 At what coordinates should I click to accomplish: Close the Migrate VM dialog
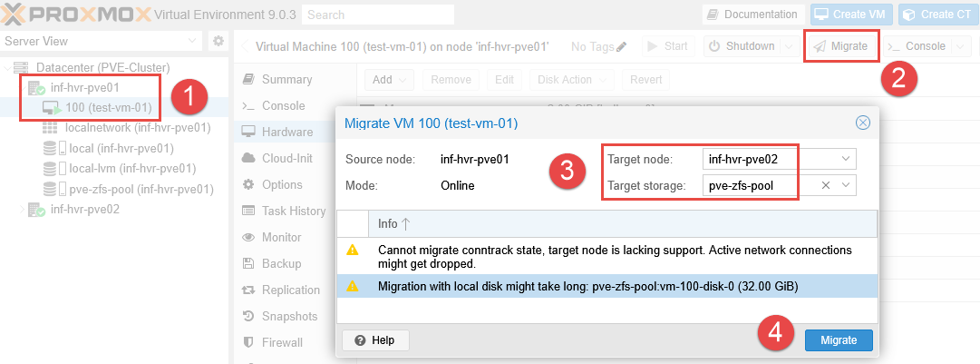[x=862, y=123]
